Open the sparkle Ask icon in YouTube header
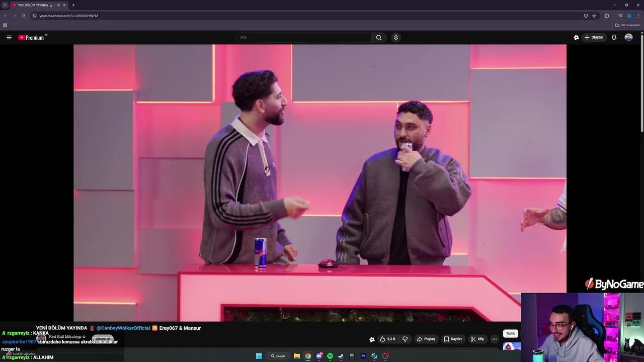 [x=576, y=37]
